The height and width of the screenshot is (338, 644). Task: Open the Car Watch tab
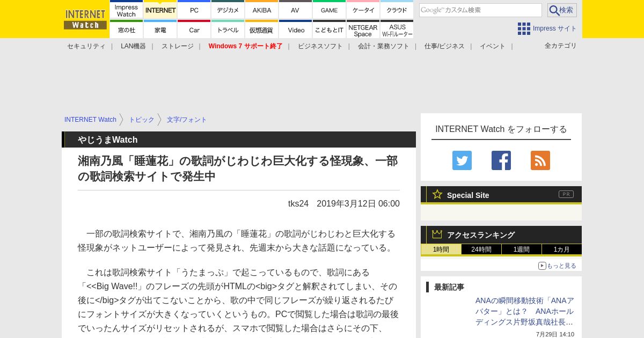coord(194,30)
